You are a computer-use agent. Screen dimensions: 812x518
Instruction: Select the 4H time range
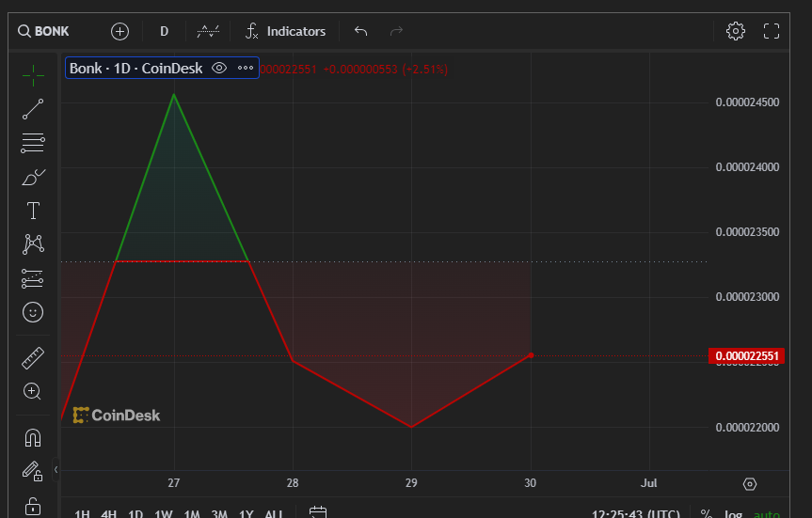109,514
